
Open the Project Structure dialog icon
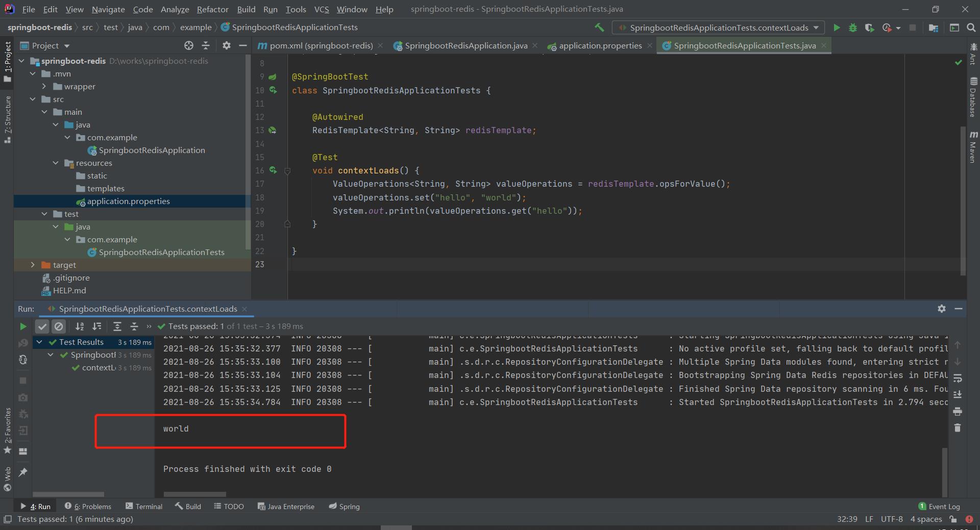tap(934, 28)
